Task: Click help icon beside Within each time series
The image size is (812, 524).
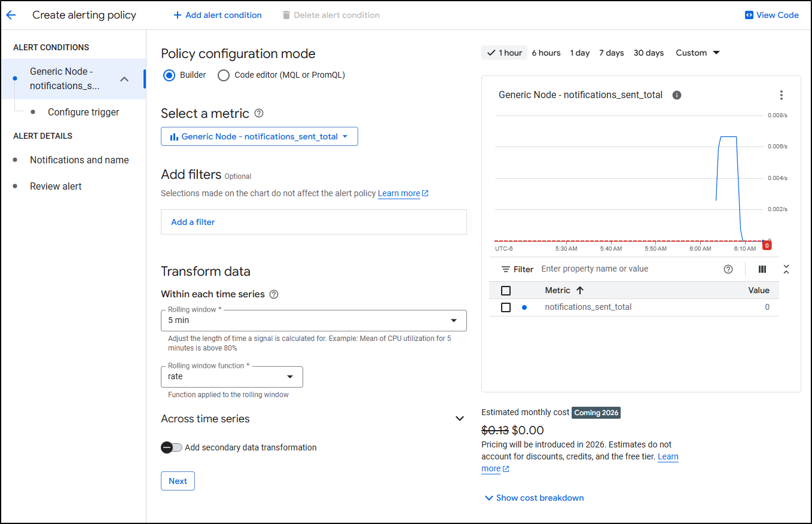Action: [x=274, y=294]
